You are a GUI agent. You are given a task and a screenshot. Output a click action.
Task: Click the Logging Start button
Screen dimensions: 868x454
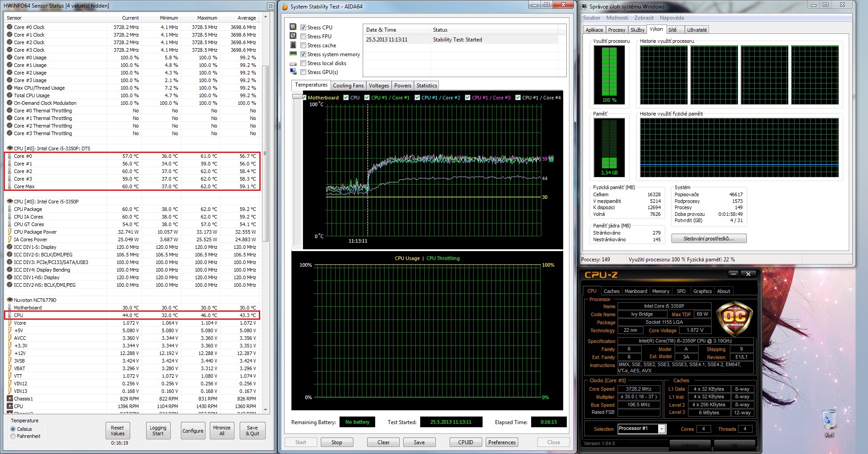click(x=158, y=431)
